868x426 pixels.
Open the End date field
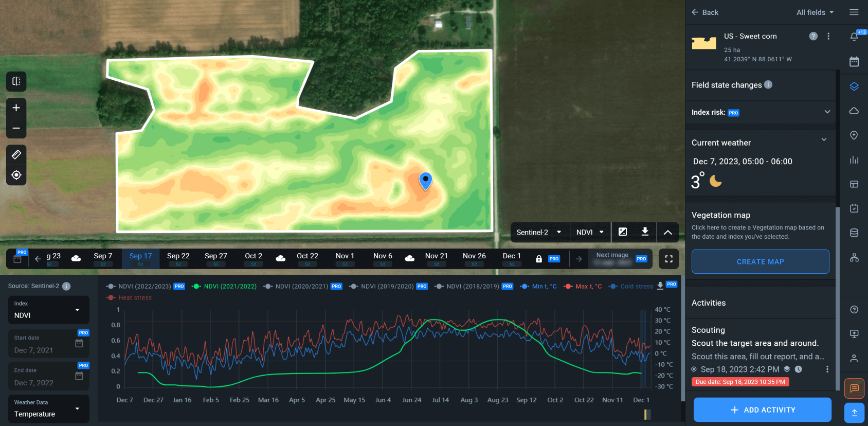point(48,376)
